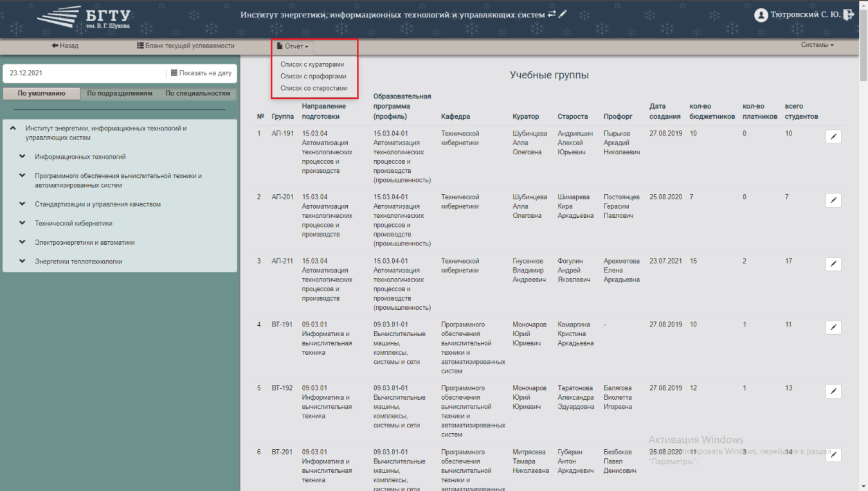Expand Электроэнергетики и автоматики node

(23, 243)
